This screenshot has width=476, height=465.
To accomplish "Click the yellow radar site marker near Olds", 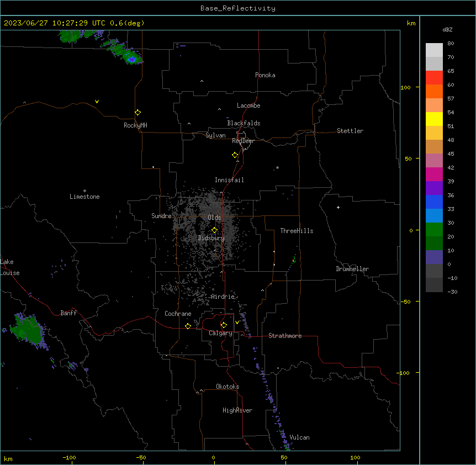I will pyautogui.click(x=214, y=230).
